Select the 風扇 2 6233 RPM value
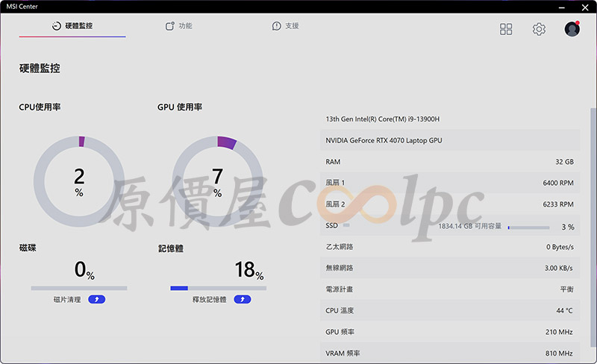597x364 pixels. (558, 204)
